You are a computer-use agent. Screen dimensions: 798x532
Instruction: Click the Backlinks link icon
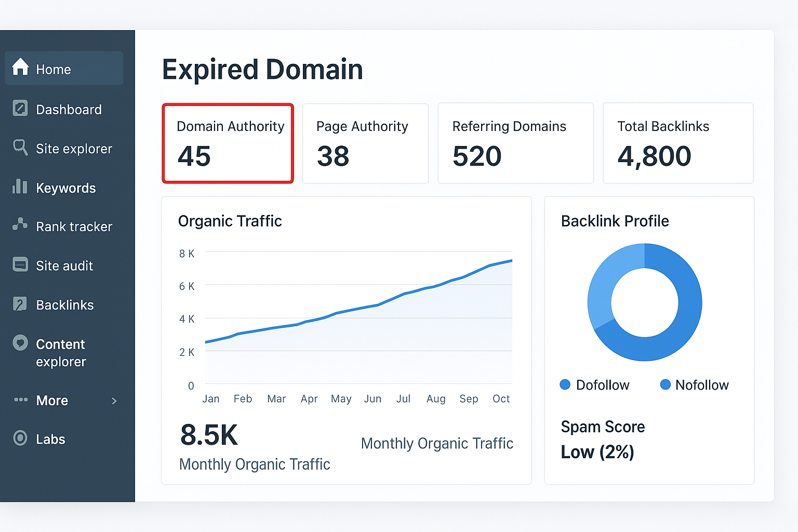(x=20, y=304)
